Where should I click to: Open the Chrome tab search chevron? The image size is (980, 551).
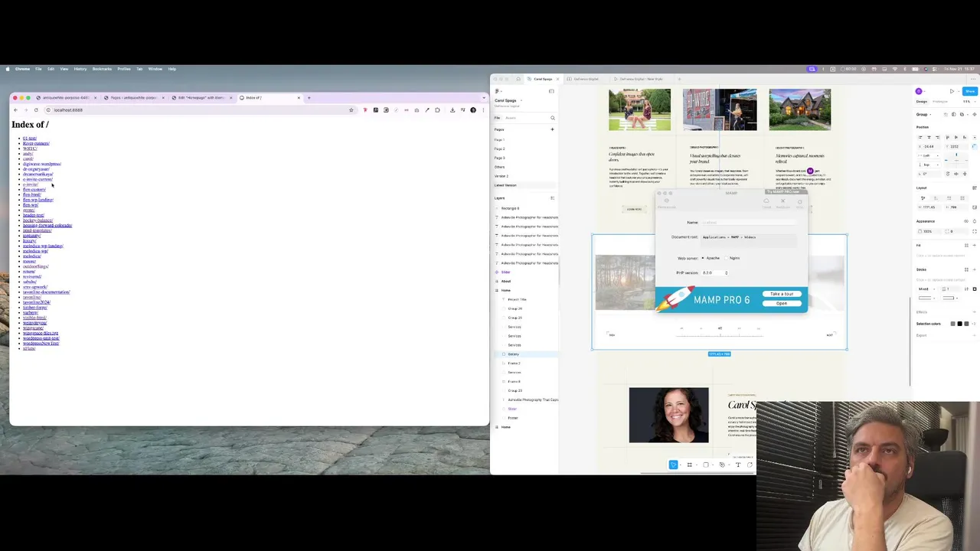pos(483,98)
